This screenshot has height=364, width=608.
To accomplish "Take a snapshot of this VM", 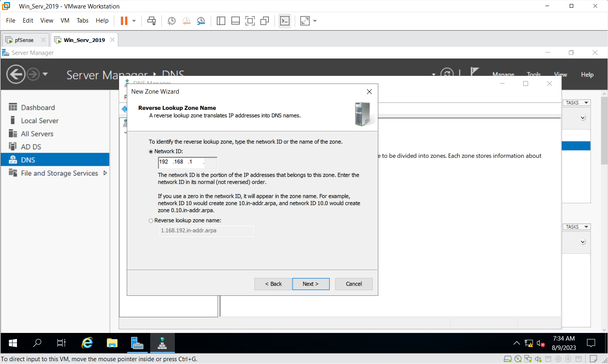I will click(x=172, y=21).
